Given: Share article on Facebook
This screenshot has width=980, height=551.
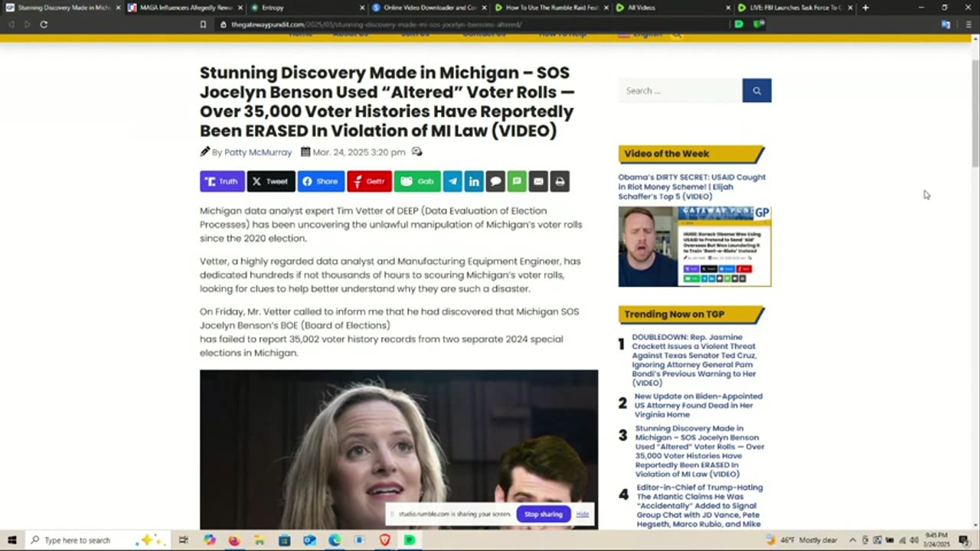Looking at the screenshot, I should [x=321, y=181].
